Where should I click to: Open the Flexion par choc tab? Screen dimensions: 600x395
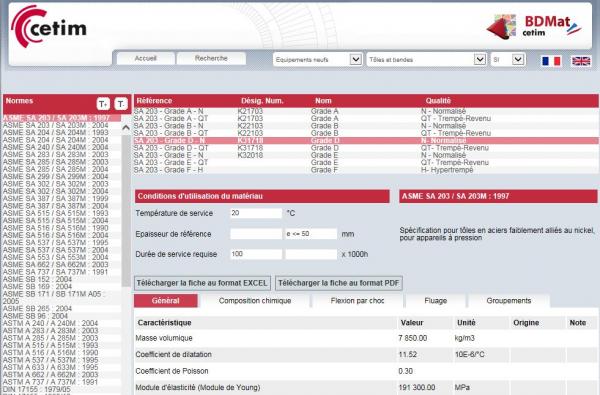coord(357,300)
